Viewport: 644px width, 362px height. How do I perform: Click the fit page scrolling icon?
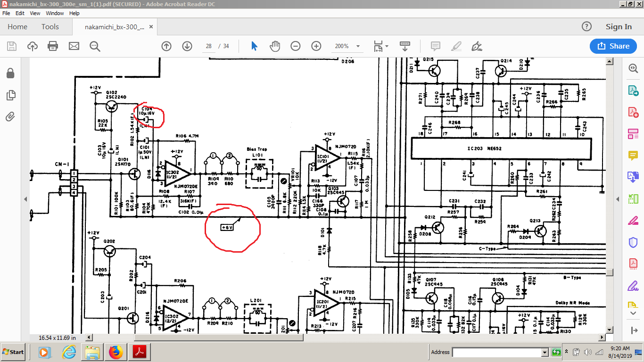click(378, 46)
